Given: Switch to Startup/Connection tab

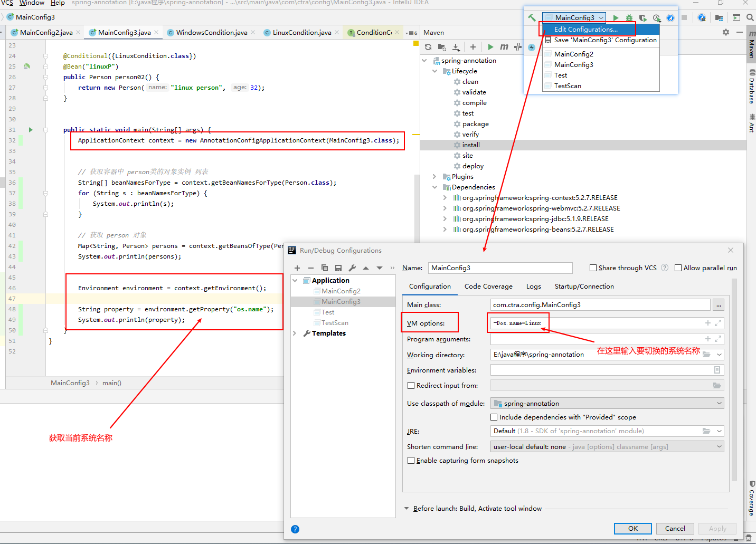Looking at the screenshot, I should pos(584,287).
